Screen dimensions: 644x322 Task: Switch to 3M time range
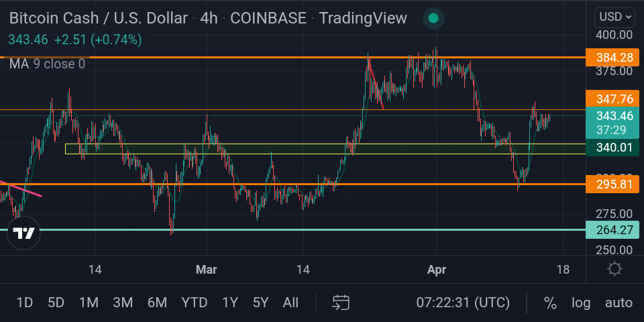(123, 303)
